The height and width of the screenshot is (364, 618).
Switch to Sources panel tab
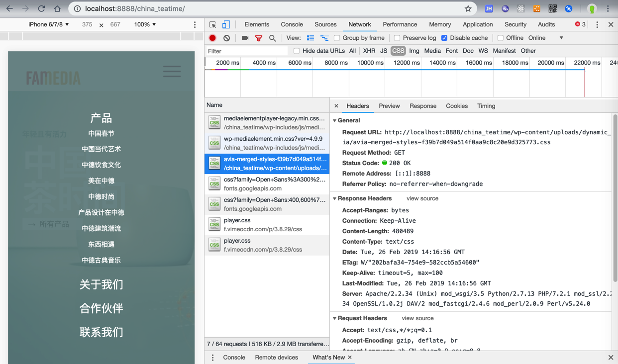325,24
